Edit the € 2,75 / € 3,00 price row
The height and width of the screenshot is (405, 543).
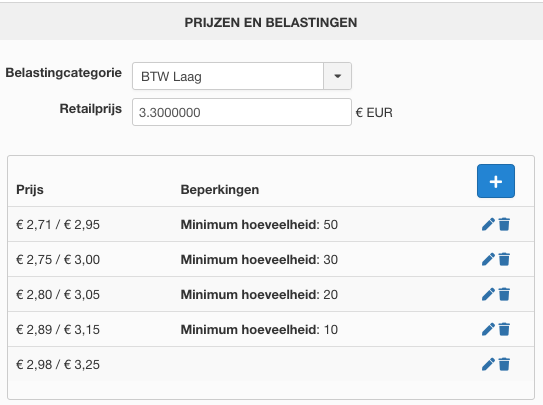[x=488, y=259]
